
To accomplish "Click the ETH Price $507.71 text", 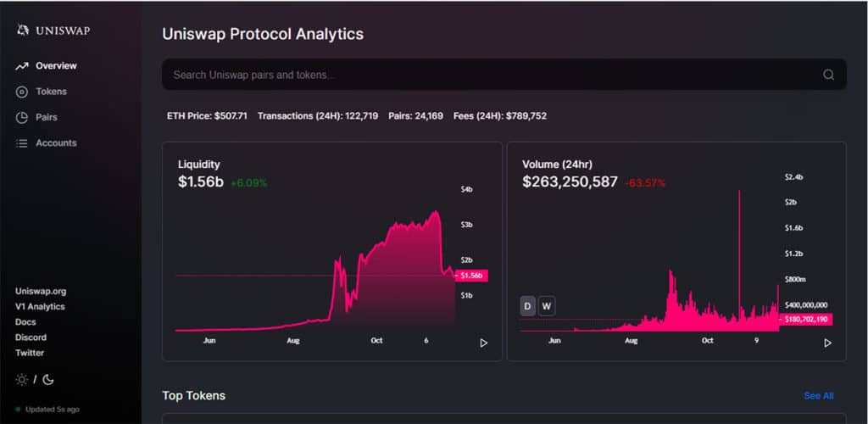I will 207,116.
